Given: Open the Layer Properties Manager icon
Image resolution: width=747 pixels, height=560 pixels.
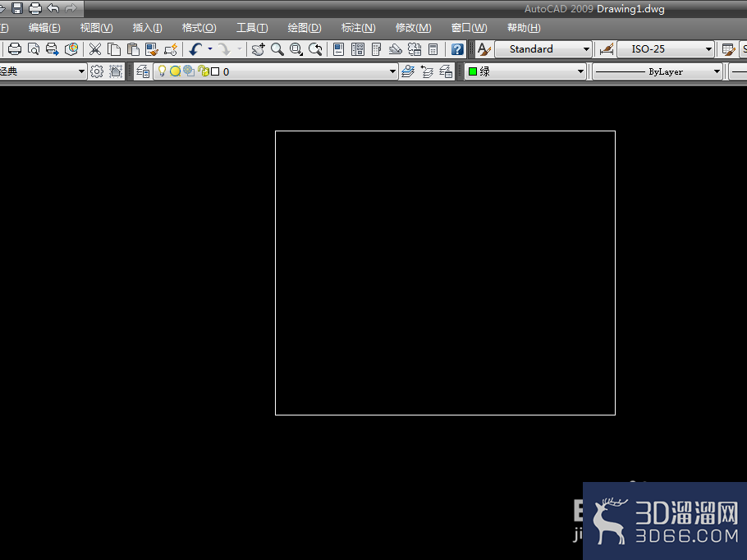Looking at the screenshot, I should pyautogui.click(x=143, y=71).
